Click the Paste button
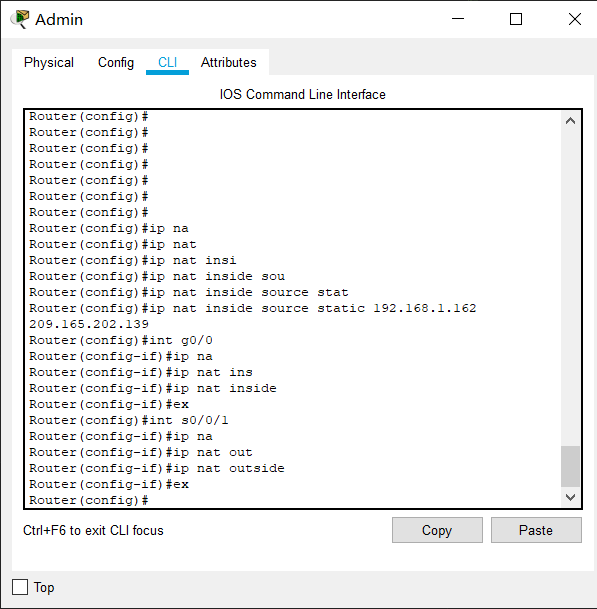 point(536,530)
